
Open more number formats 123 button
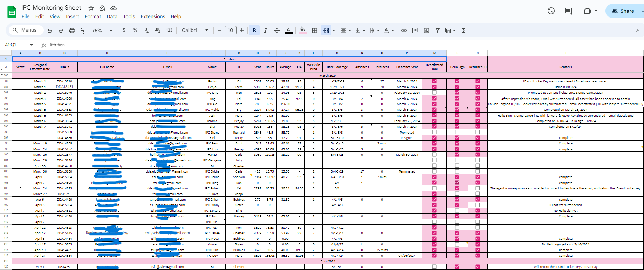tap(169, 30)
